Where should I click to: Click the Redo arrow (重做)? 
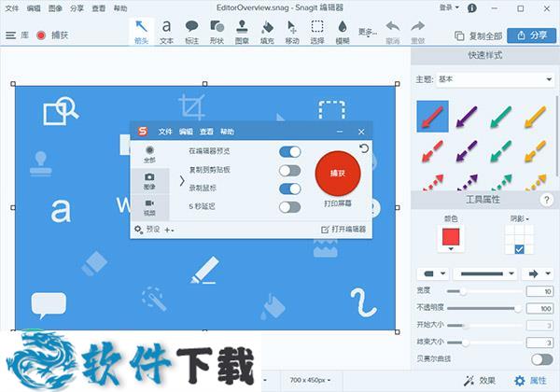coord(418,32)
